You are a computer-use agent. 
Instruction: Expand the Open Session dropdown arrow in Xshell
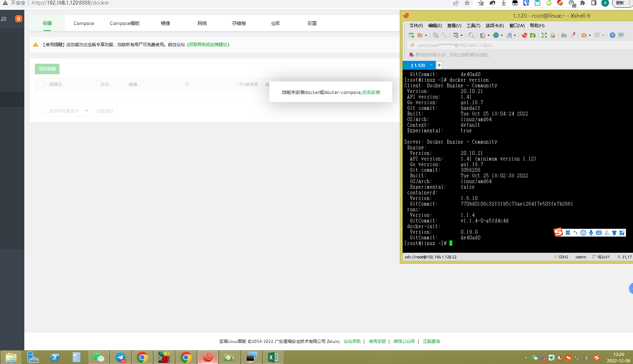pyautogui.click(x=426, y=35)
